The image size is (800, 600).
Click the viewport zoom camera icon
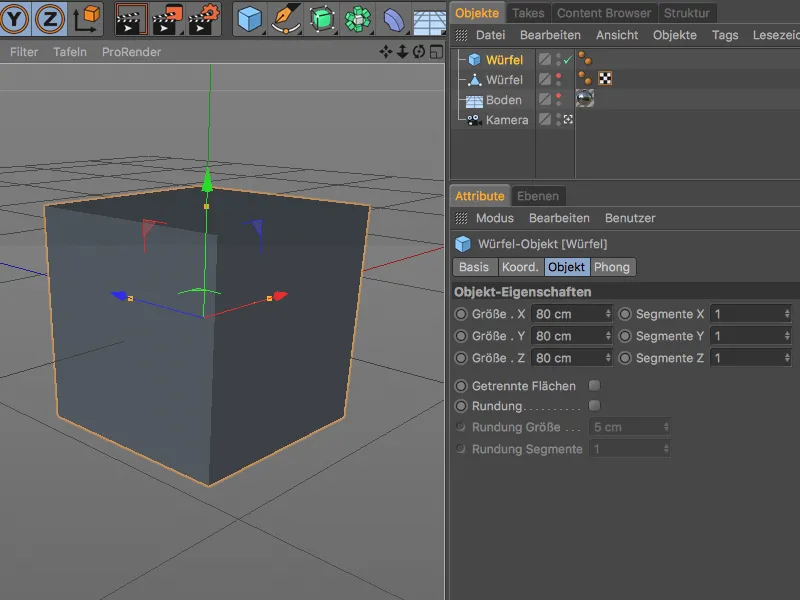click(402, 52)
